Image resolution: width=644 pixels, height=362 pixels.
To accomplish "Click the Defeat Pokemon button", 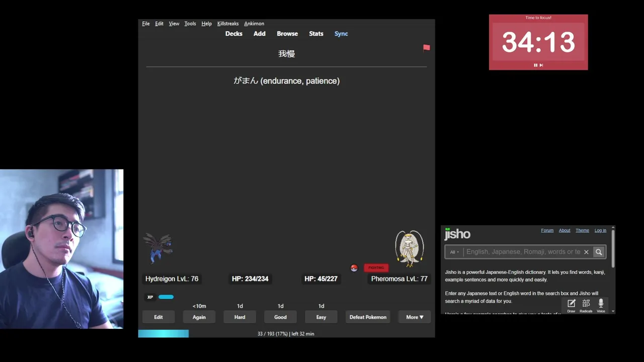I will point(368,317).
